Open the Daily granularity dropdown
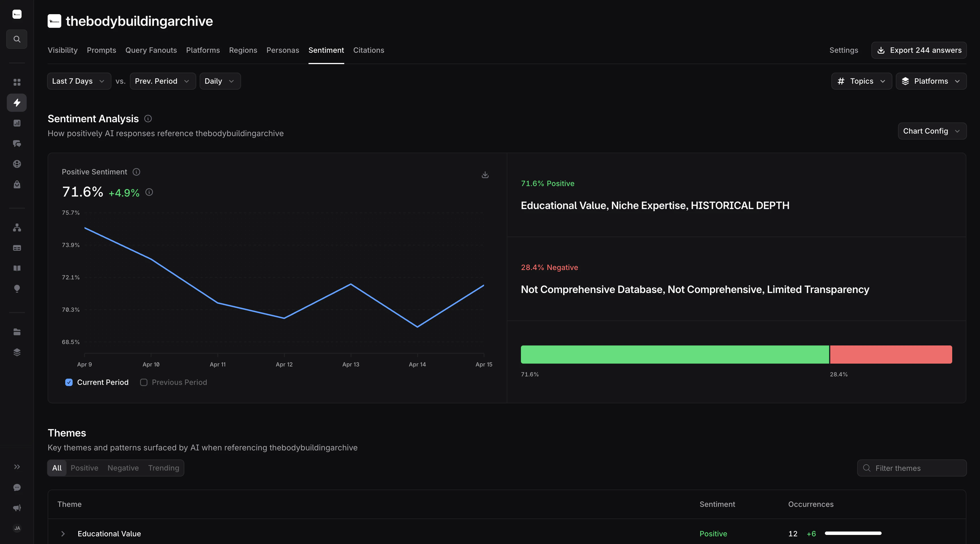This screenshot has height=544, width=980. coord(220,81)
